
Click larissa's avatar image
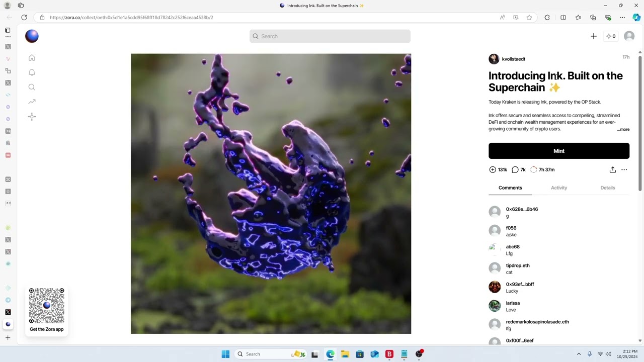(x=495, y=306)
